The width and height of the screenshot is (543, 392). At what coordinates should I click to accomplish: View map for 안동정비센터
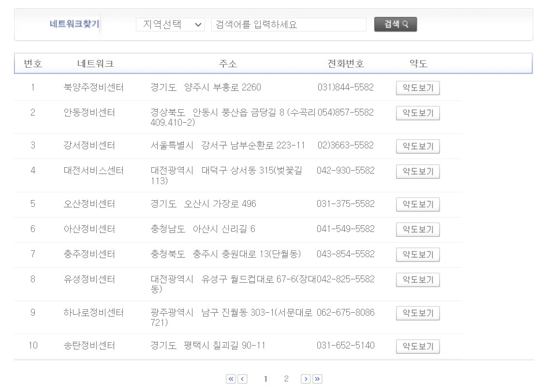tap(418, 113)
